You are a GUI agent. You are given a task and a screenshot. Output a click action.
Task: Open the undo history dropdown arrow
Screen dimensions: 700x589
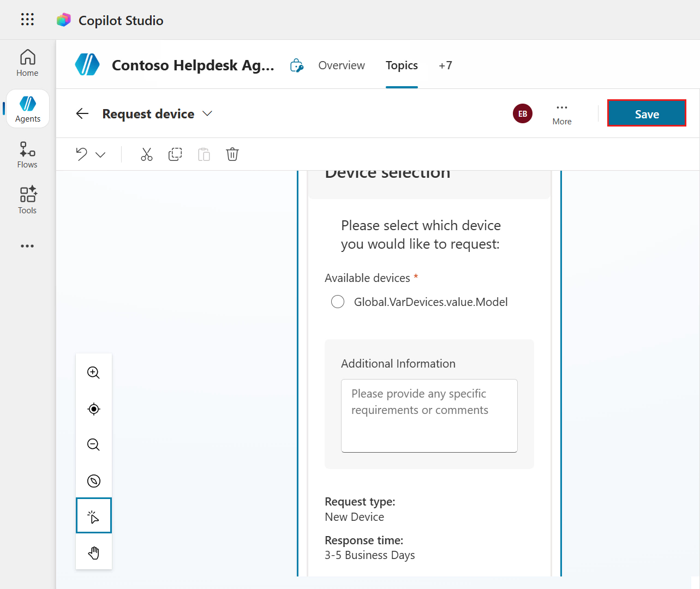[100, 155]
